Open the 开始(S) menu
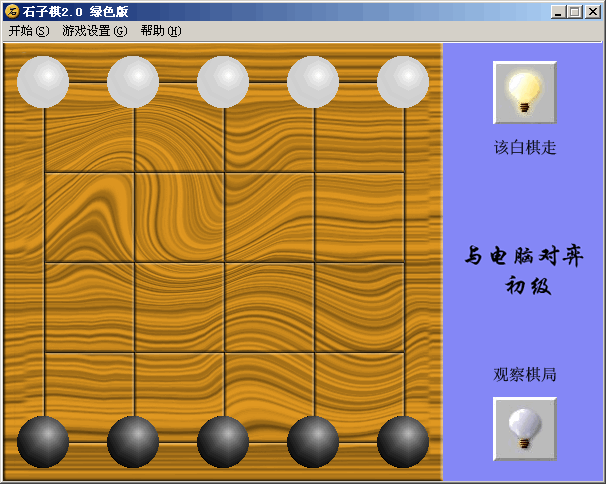606x484 pixels. (29, 31)
